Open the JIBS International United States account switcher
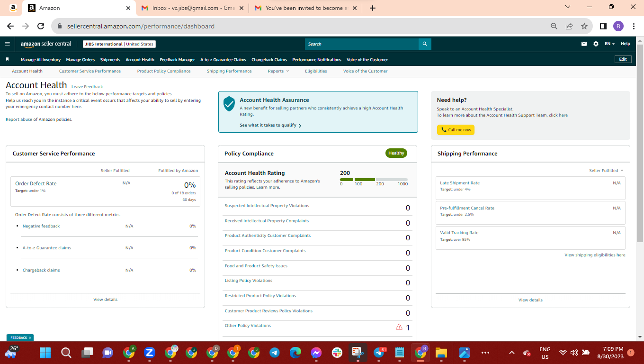This screenshot has width=644, height=364. [119, 44]
